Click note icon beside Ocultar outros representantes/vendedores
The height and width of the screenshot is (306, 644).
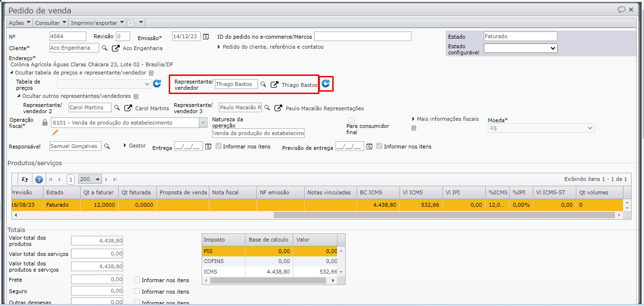135,96
